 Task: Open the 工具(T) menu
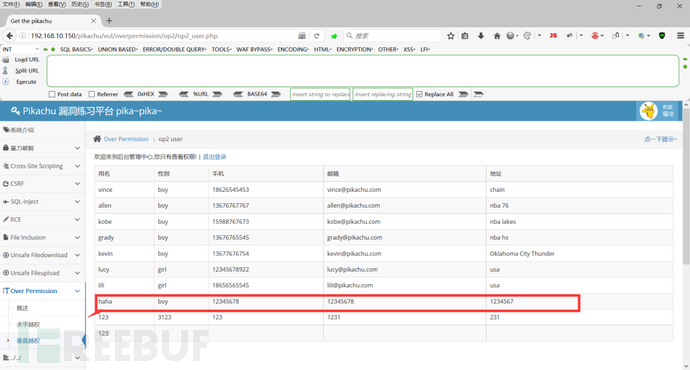pyautogui.click(x=126, y=4)
